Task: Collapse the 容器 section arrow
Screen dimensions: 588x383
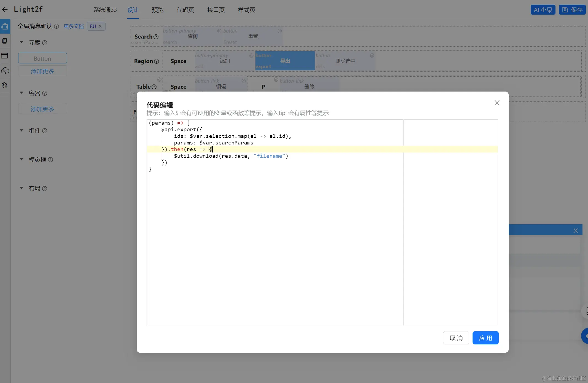Action: tap(21, 93)
